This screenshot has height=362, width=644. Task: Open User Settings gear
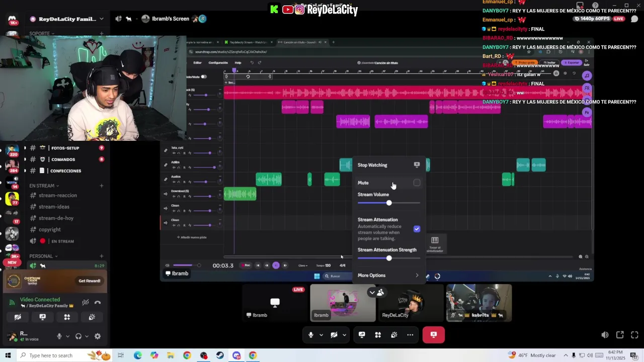click(98, 336)
